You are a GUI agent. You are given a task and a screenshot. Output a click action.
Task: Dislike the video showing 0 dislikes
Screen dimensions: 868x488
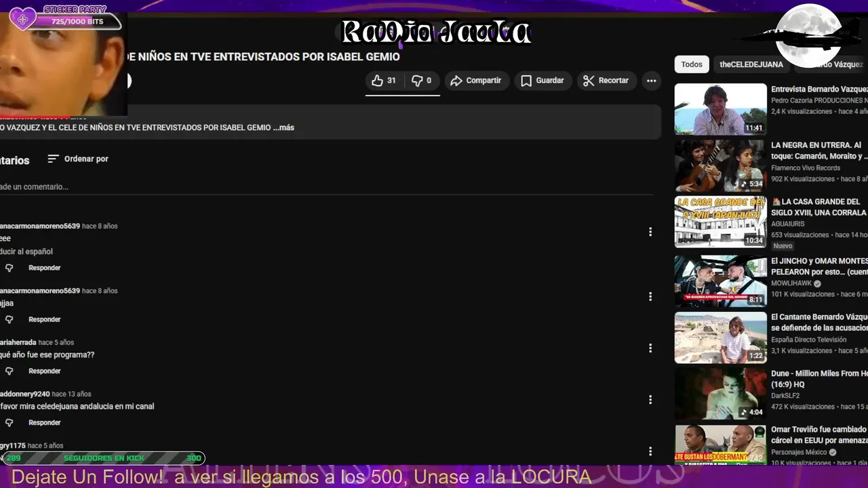pos(422,81)
